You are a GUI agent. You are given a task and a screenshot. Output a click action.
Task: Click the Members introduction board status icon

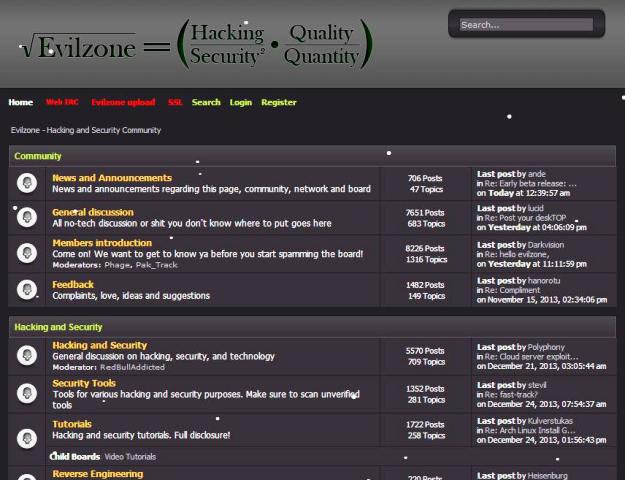click(27, 253)
